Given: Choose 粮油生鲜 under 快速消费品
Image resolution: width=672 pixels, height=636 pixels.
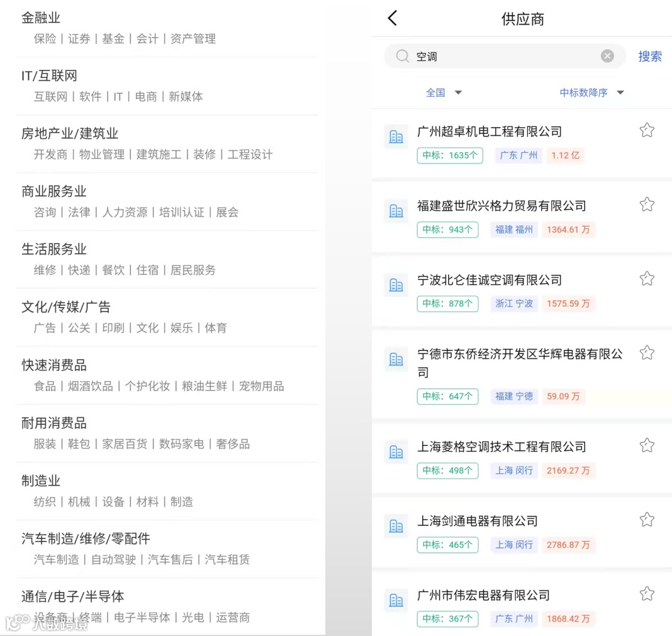Looking at the screenshot, I should pyautogui.click(x=204, y=386).
